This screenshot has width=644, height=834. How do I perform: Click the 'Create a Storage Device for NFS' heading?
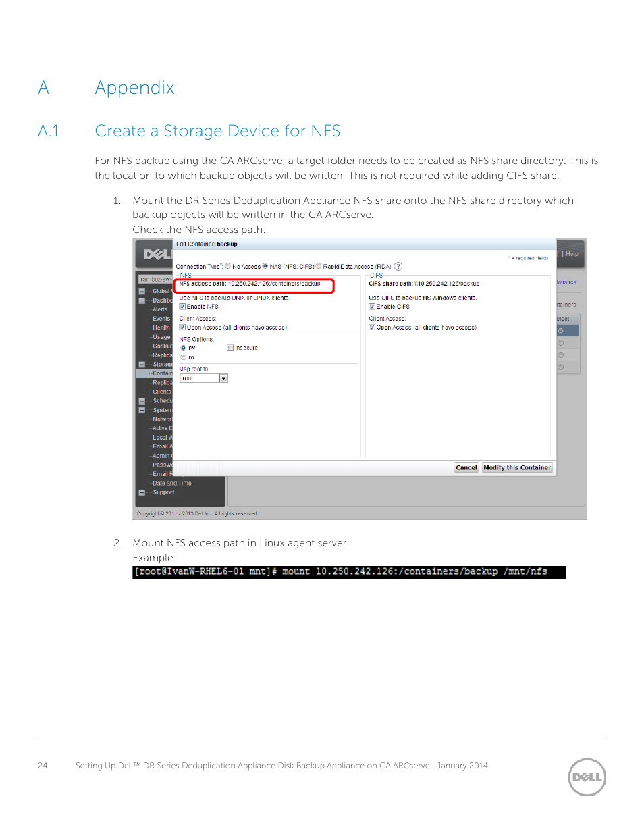pos(217,131)
